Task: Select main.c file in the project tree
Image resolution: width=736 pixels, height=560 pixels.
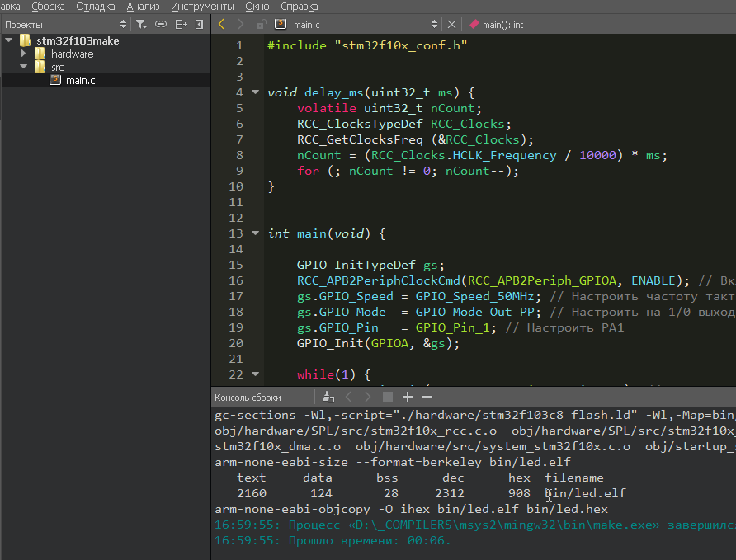Action: coord(80,80)
